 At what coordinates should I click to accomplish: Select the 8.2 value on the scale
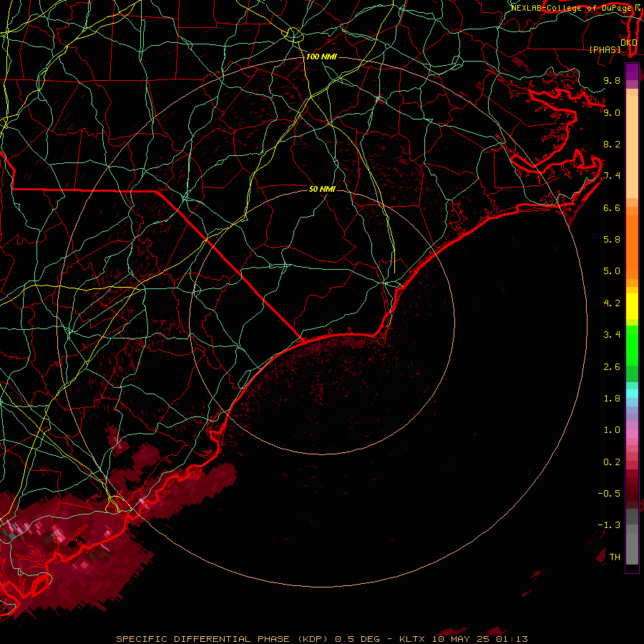(x=612, y=144)
